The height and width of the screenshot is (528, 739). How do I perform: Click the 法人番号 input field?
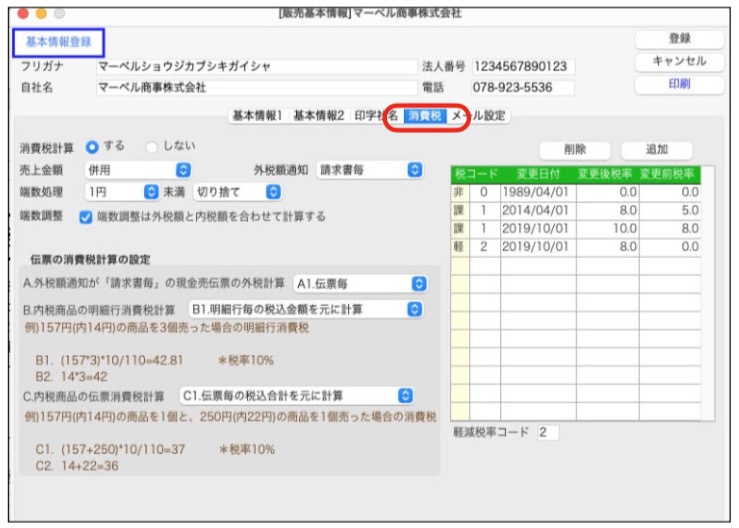[x=522, y=67]
